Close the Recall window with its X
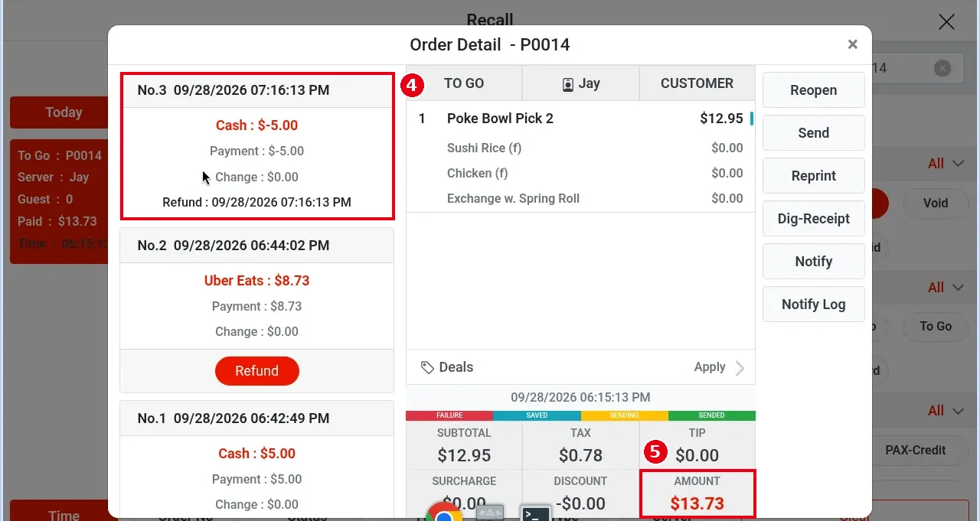 coord(946,22)
